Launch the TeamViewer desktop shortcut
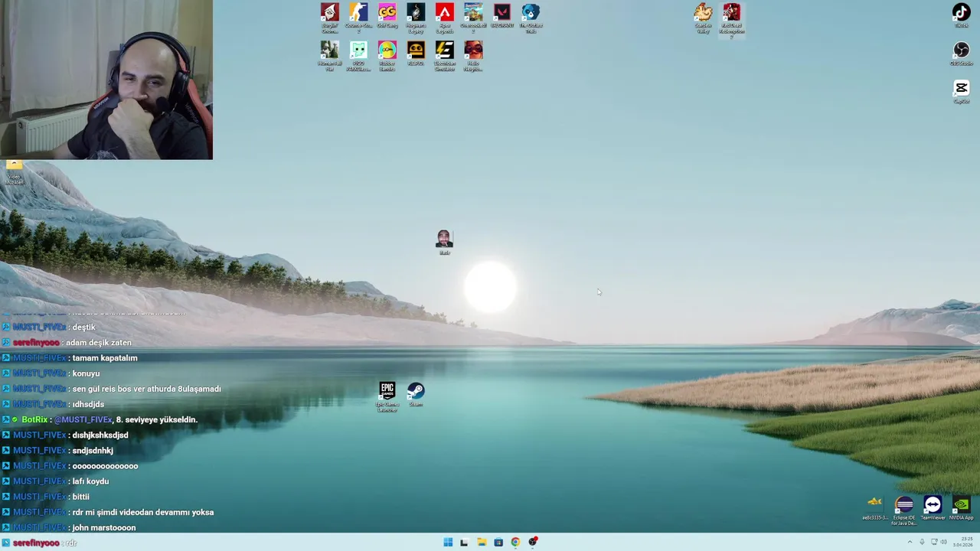The image size is (980, 551). pyautogui.click(x=933, y=508)
